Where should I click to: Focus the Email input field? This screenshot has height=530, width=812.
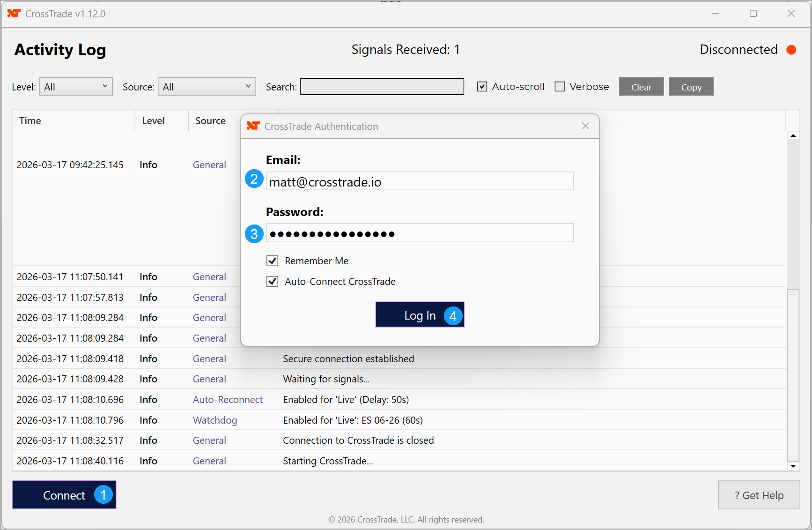point(420,181)
